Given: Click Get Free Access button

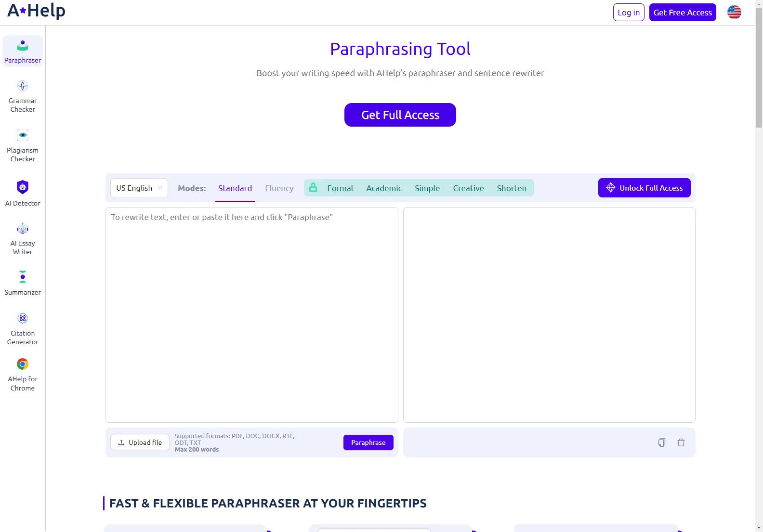Looking at the screenshot, I should pyautogui.click(x=683, y=13).
